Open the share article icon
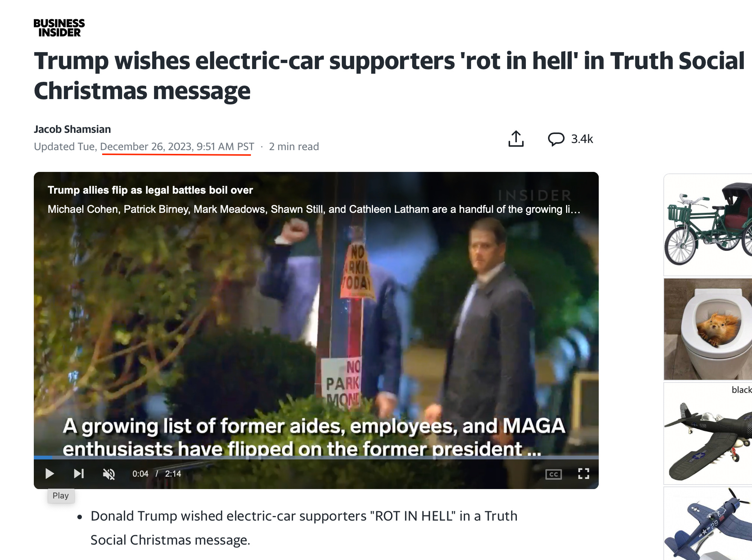Screen dimensions: 752x560 pyautogui.click(x=516, y=139)
